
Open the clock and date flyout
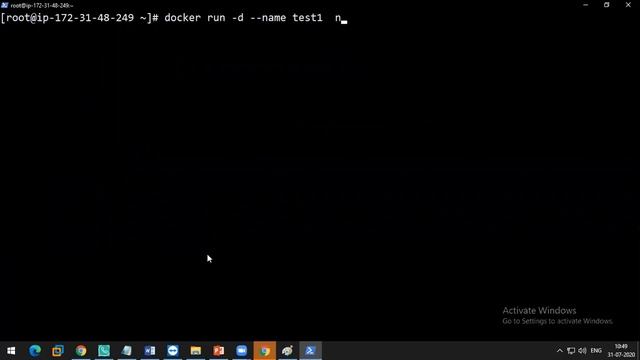[621, 351]
